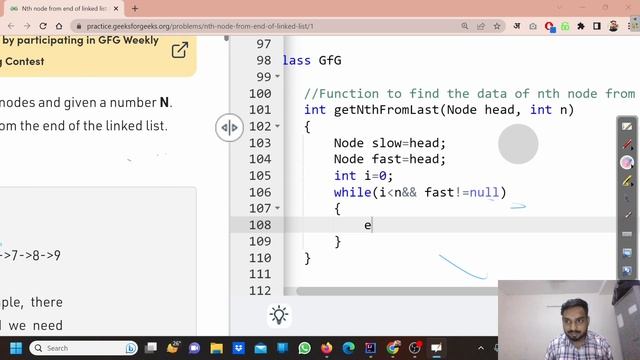Collapse code fold at line 107
Viewport: 640px width, 360px height.
tap(278, 208)
